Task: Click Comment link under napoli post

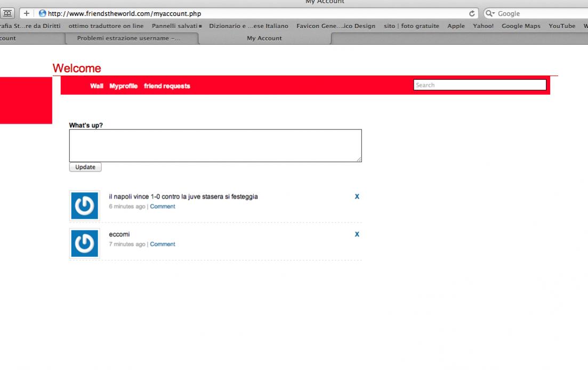Action: tap(162, 207)
